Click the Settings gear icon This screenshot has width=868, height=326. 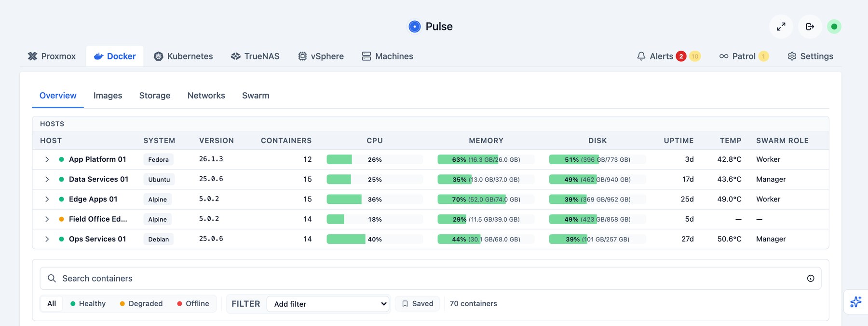(x=792, y=57)
